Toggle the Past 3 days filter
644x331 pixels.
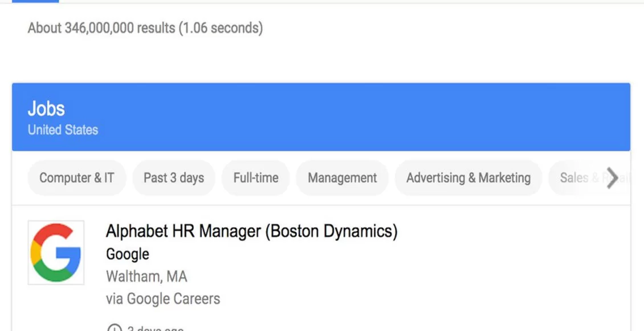(x=174, y=178)
